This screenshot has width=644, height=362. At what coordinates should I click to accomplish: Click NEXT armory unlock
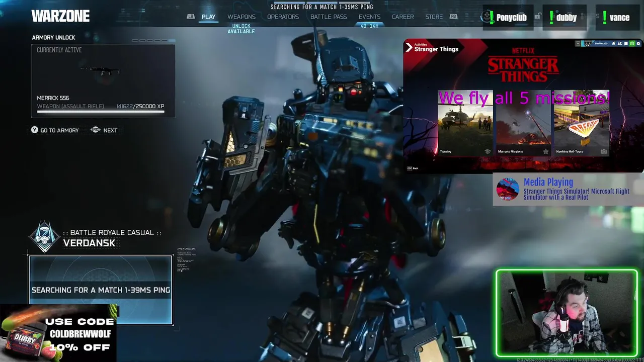[110, 130]
